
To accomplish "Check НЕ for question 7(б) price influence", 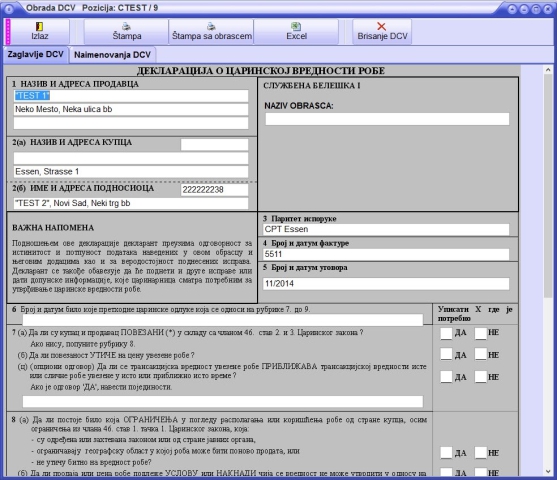I will [481, 354].
